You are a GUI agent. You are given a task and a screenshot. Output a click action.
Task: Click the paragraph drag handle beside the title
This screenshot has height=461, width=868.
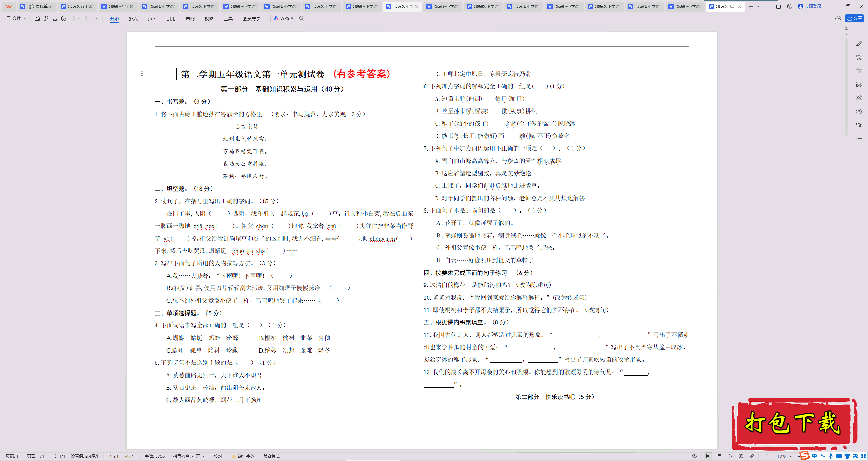142,74
